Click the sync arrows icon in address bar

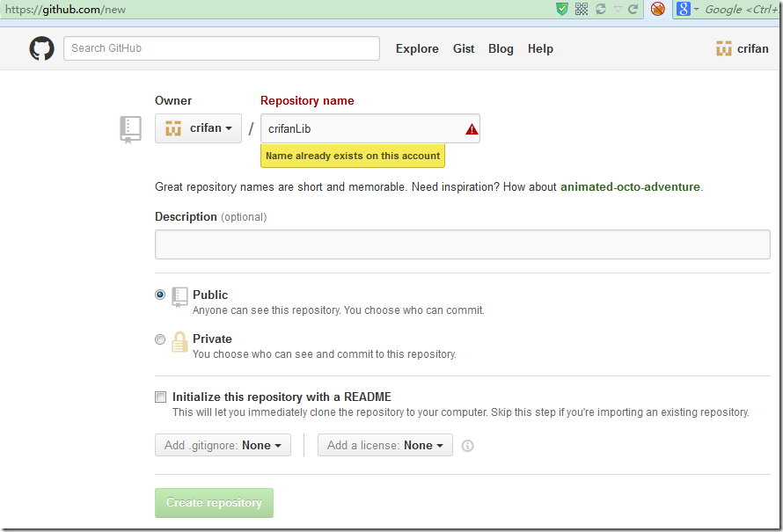pyautogui.click(x=600, y=9)
